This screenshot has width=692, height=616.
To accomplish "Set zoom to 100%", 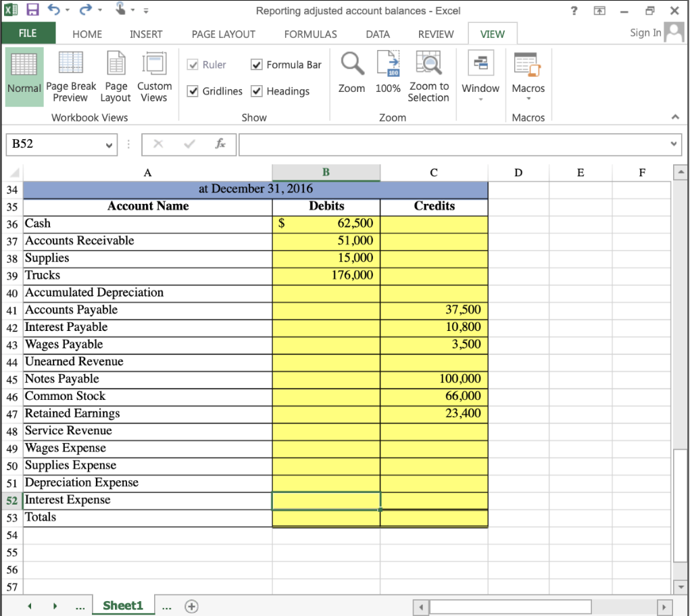I will [388, 76].
